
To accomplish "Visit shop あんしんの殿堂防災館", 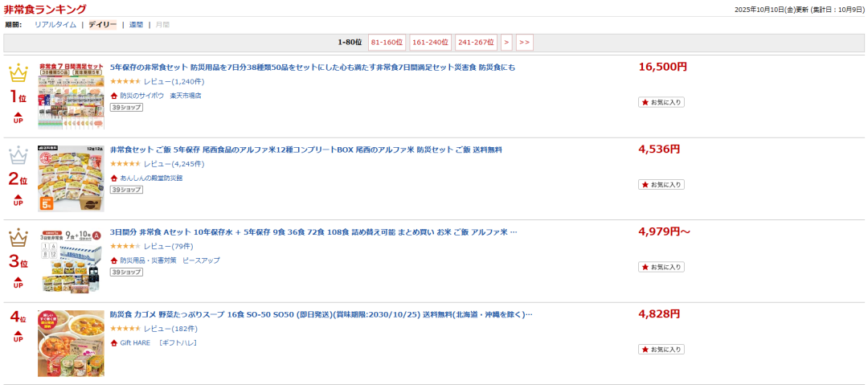I will point(151,178).
